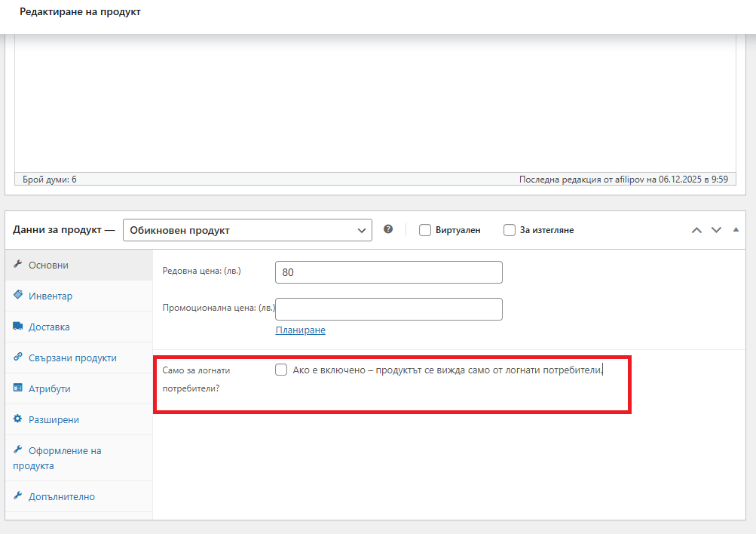Collapse the Данни за продукт panel triangle
Image resolution: width=756 pixels, height=534 pixels.
point(736,229)
